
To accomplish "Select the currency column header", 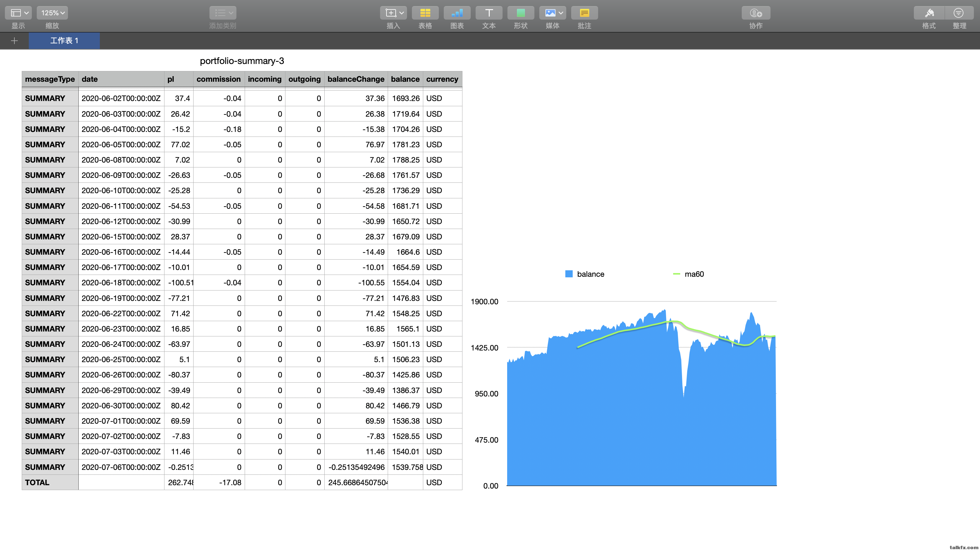I will click(x=443, y=79).
